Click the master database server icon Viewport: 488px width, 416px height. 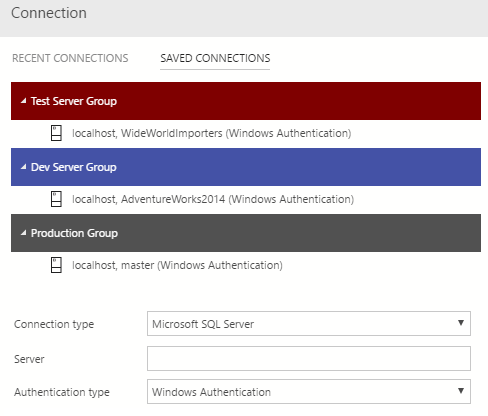(56, 265)
